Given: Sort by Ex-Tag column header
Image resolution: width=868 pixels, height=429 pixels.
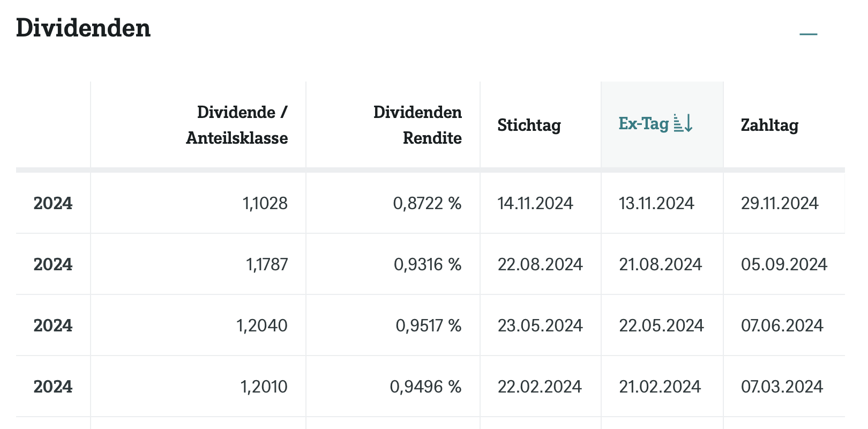Looking at the screenshot, I should [643, 124].
